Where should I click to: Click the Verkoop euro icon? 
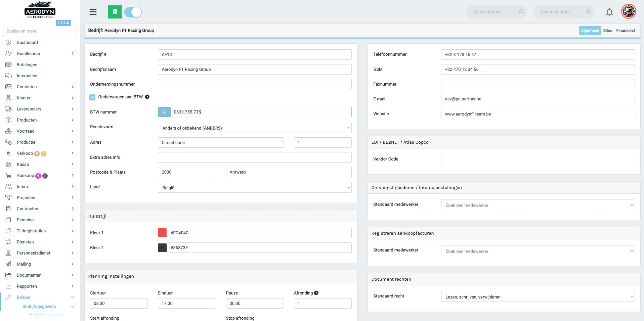point(8,153)
